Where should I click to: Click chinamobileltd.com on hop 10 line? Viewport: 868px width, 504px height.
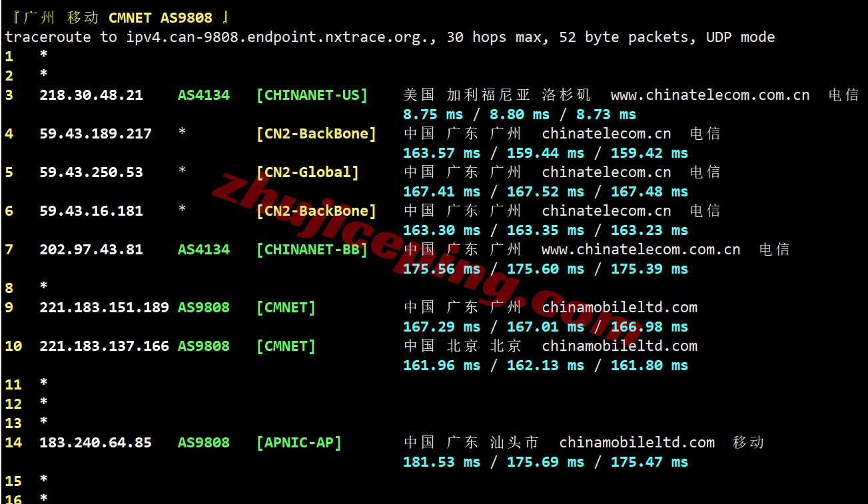pyautogui.click(x=620, y=346)
